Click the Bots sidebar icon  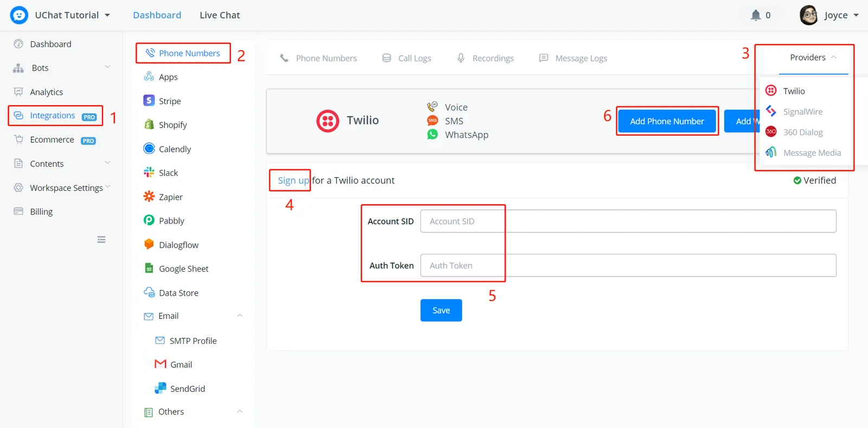18,68
